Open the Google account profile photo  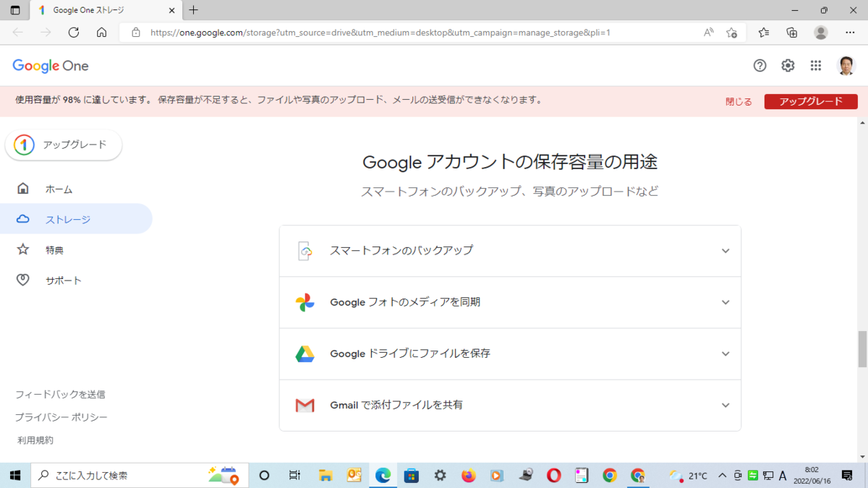tap(846, 66)
